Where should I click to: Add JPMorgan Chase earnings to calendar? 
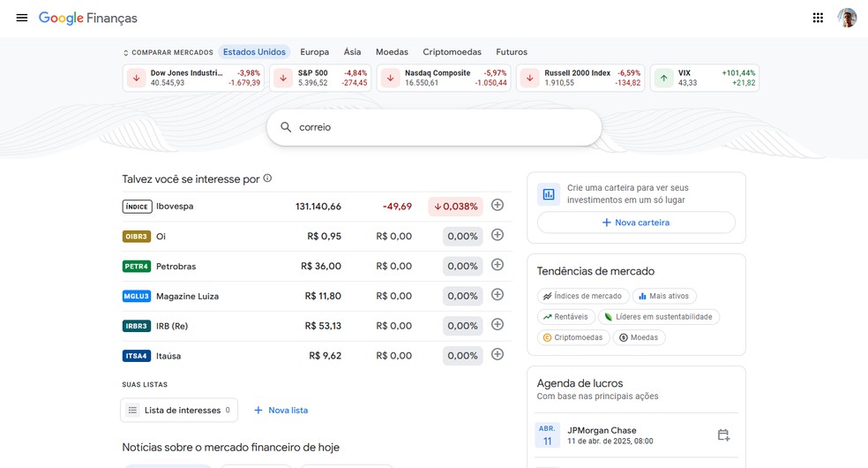click(x=723, y=435)
